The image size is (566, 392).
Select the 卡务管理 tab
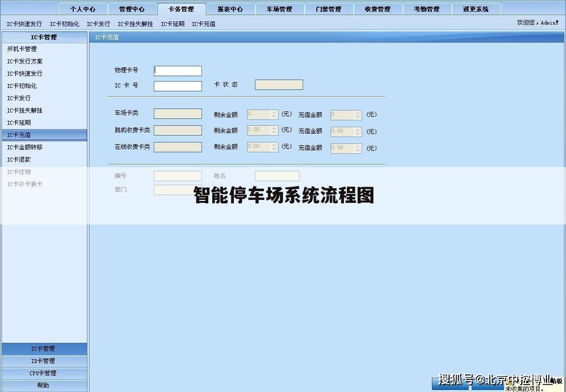(x=181, y=9)
